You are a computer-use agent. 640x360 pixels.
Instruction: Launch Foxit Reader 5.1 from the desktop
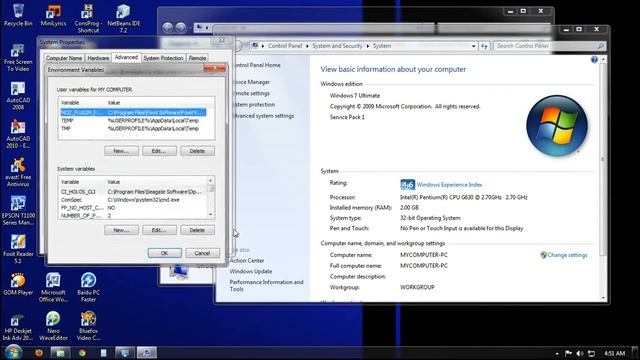point(18,249)
